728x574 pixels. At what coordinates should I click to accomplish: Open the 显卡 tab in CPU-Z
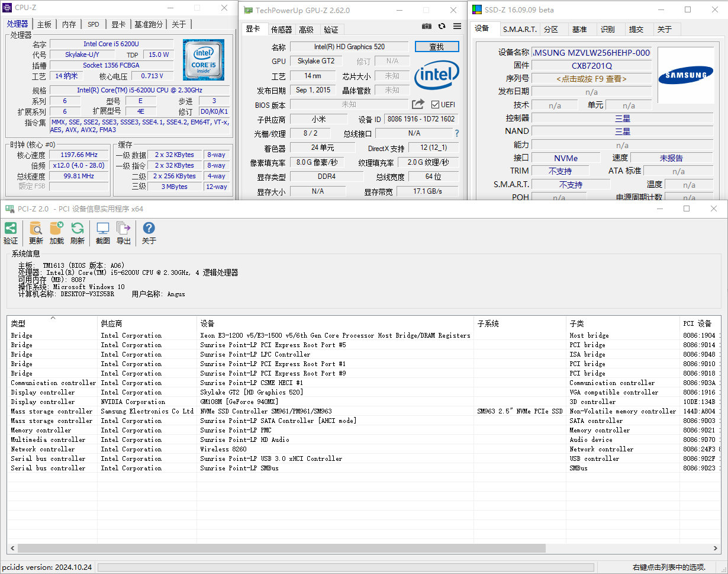[x=118, y=24]
